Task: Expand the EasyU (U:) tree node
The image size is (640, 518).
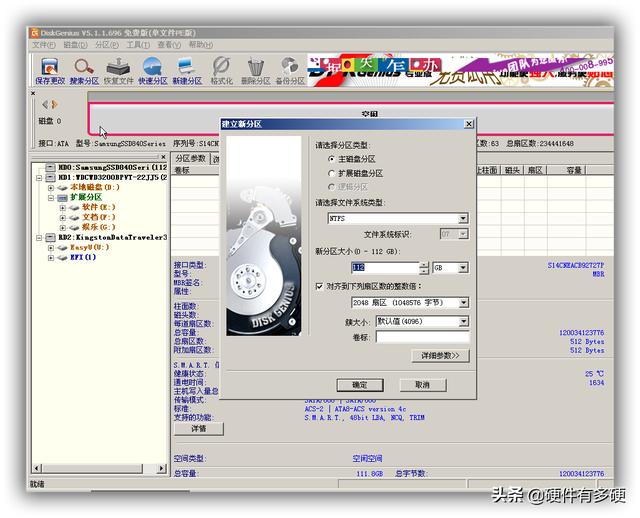Action: tap(51, 248)
